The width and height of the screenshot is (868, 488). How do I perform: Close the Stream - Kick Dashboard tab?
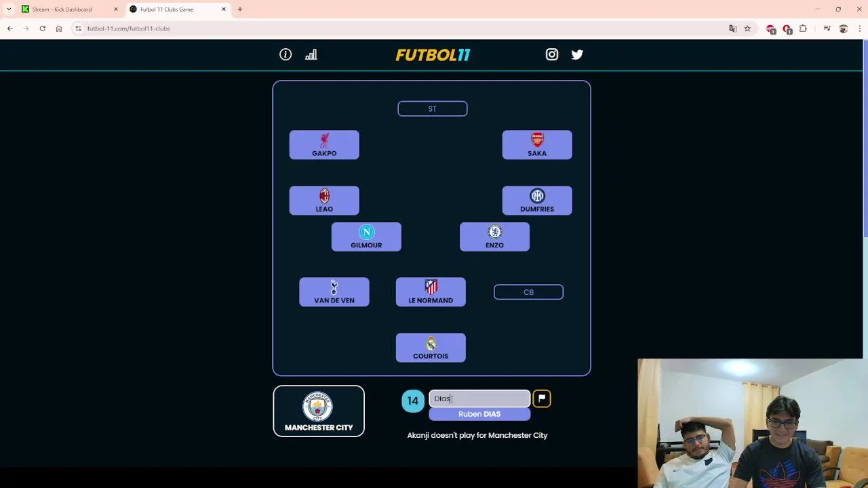point(116,9)
